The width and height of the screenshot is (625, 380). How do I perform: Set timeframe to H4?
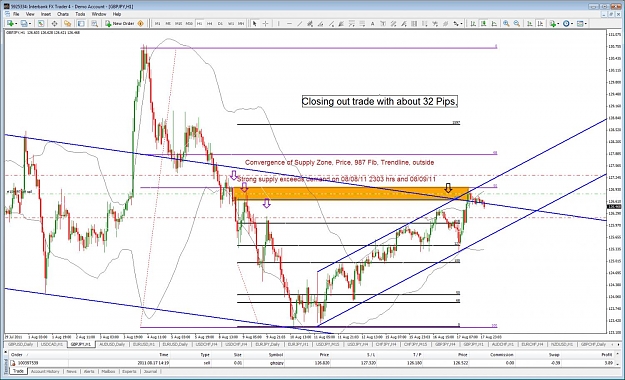pos(210,24)
